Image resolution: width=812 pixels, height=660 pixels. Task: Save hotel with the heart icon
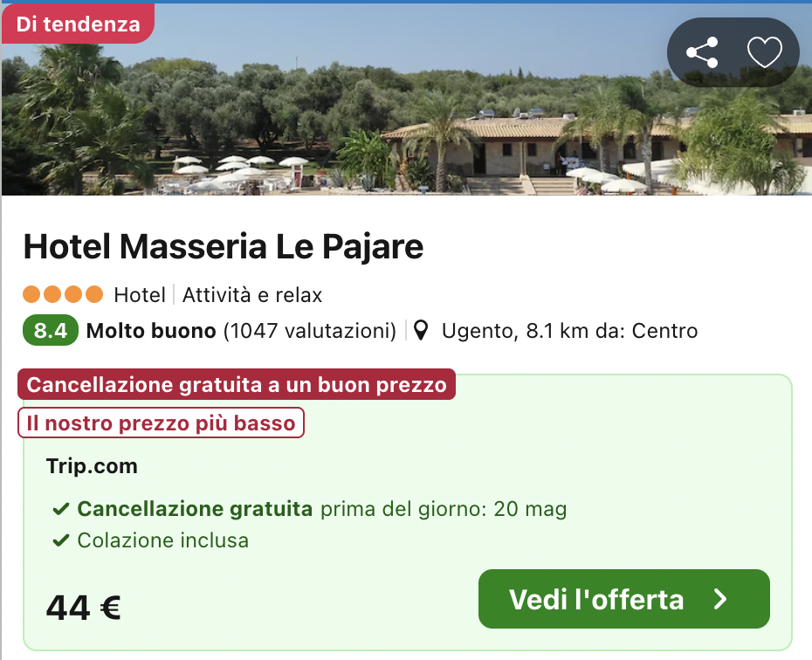tap(765, 53)
